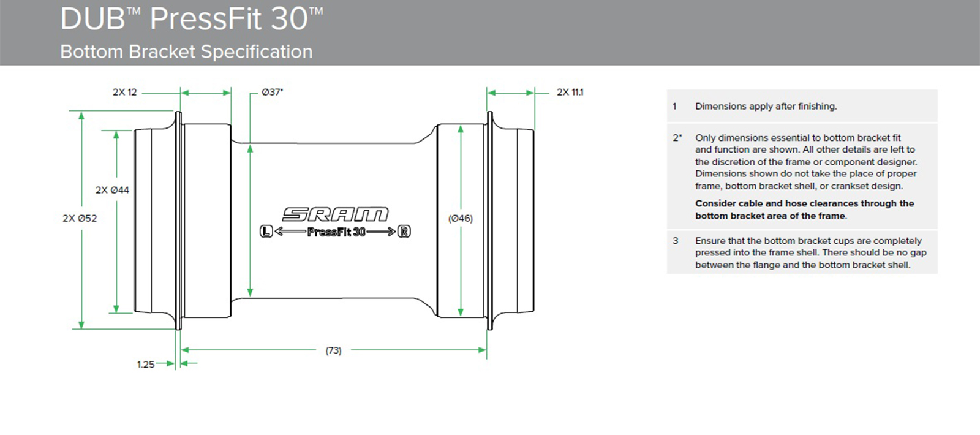Image resolution: width=980 pixels, height=435 pixels.
Task: Select the "Bottom Bracket Specification" subtitle
Action: click(x=186, y=52)
